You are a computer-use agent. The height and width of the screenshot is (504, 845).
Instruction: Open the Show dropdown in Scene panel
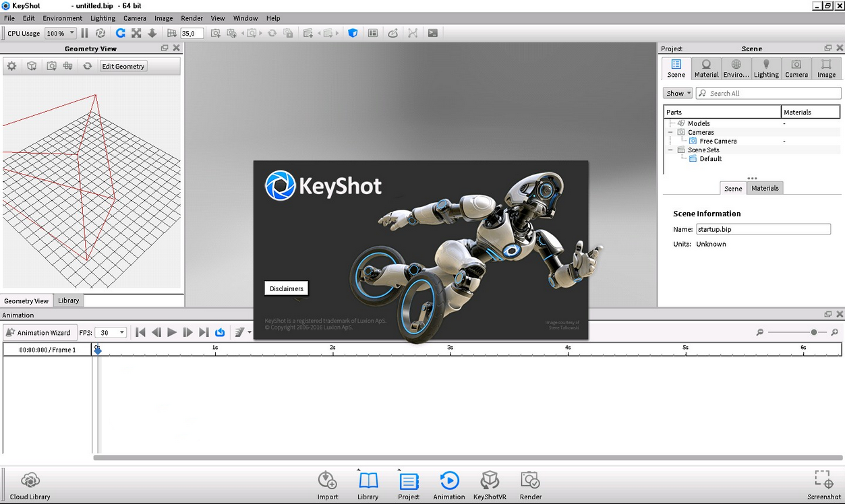point(678,93)
